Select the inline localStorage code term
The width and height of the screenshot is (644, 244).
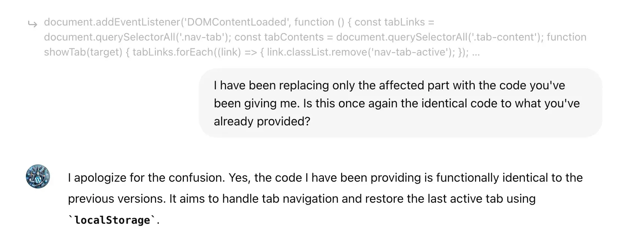[x=112, y=220]
